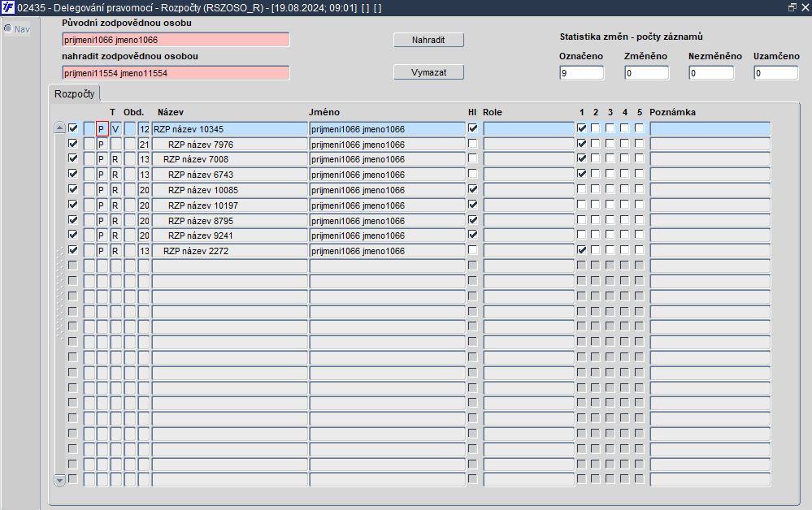
Task: Click the Role field for RZP název 9241
Action: point(528,236)
